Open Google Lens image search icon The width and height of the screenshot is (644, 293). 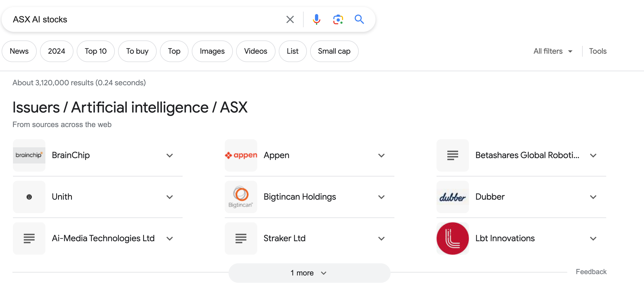coord(338,19)
